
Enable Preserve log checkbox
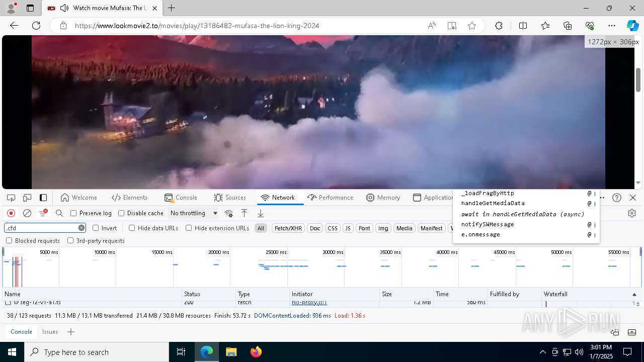coord(73,213)
